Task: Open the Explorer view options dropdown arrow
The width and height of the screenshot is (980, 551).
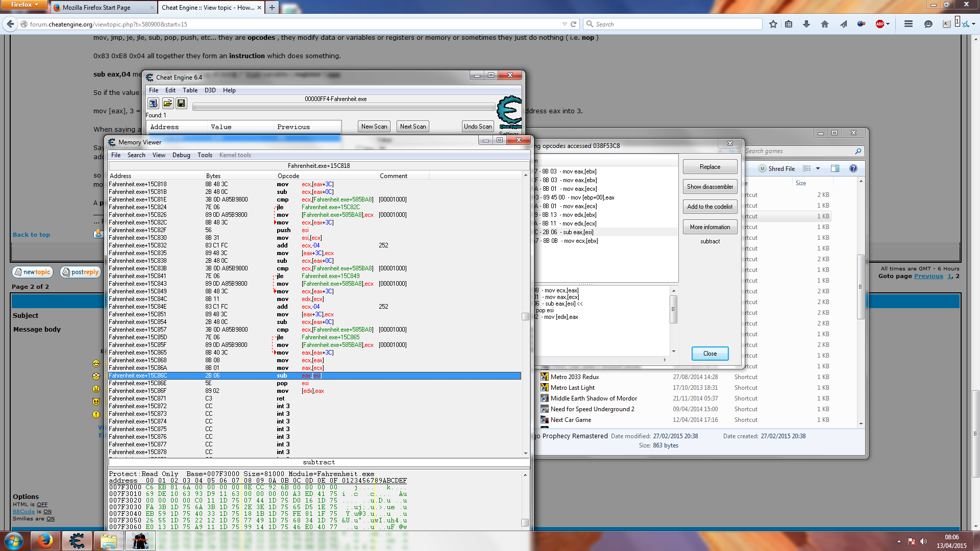Action: pos(818,168)
